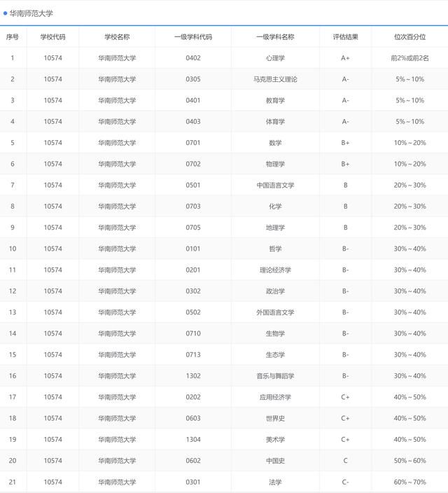This screenshot has height=493, width=448.
Task: Click subject code 0201
Action: pyautogui.click(x=193, y=270)
